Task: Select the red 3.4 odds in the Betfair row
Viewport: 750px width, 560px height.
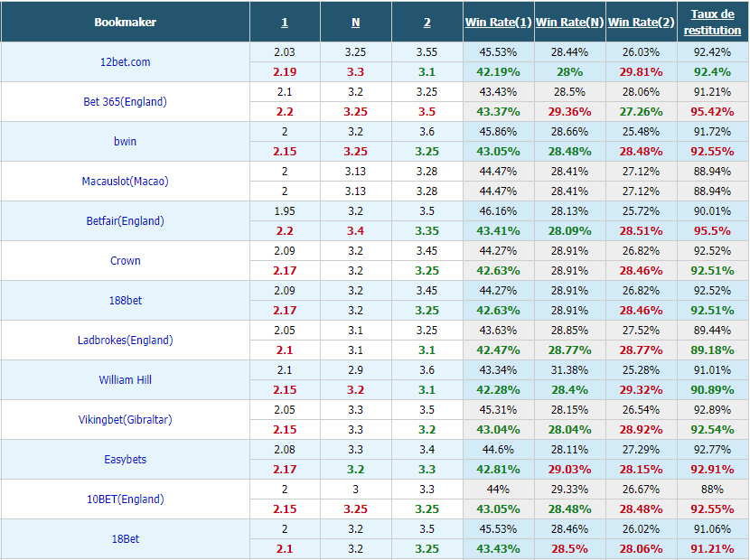Action: click(355, 231)
